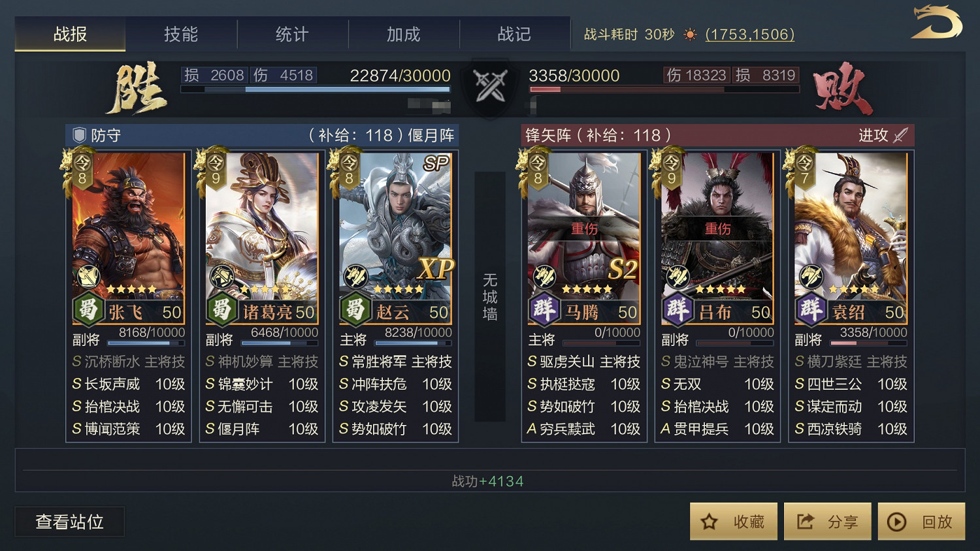Click the 令 8 banner on 马腾
980x551 pixels.
coord(537,170)
